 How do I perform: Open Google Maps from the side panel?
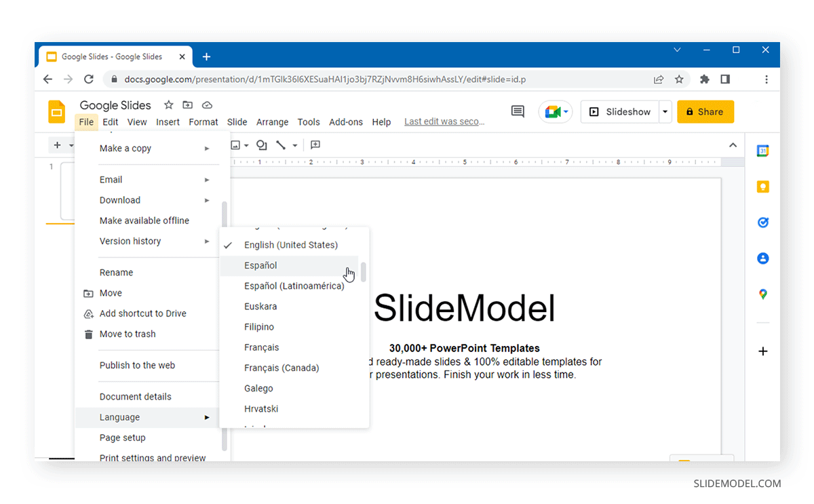tap(762, 294)
